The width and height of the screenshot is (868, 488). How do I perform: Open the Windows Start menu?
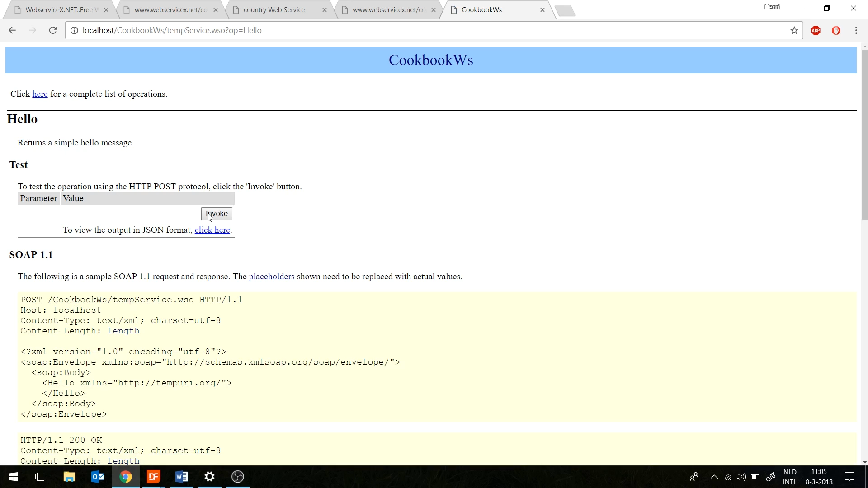pos(13,477)
